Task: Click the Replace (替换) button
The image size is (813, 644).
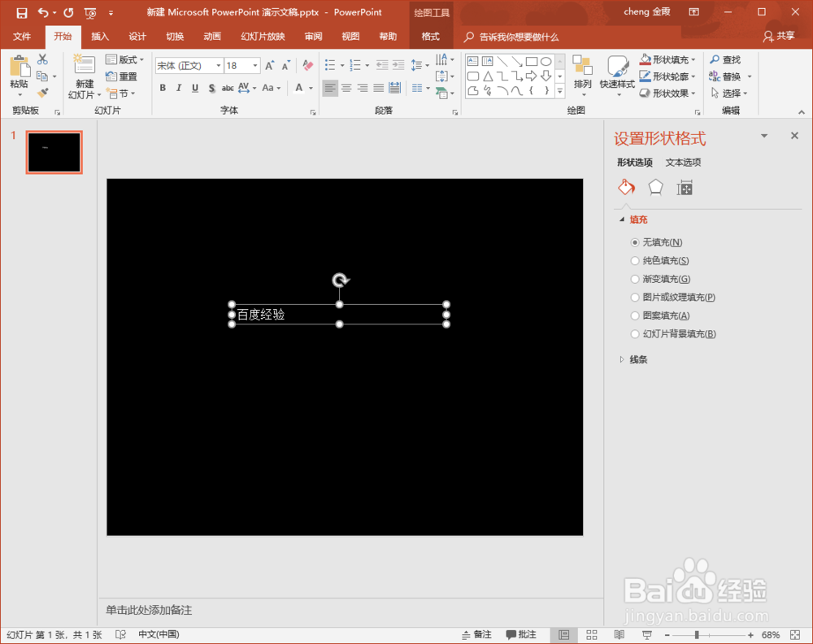Action: tap(725, 76)
